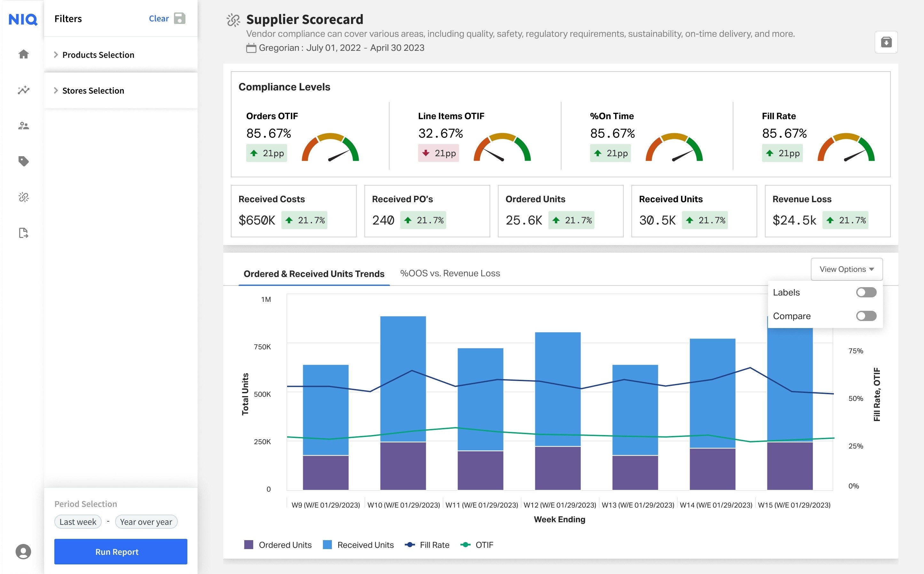Open the View Options dropdown
Viewport: 924px width, 574px height.
pyautogui.click(x=847, y=269)
